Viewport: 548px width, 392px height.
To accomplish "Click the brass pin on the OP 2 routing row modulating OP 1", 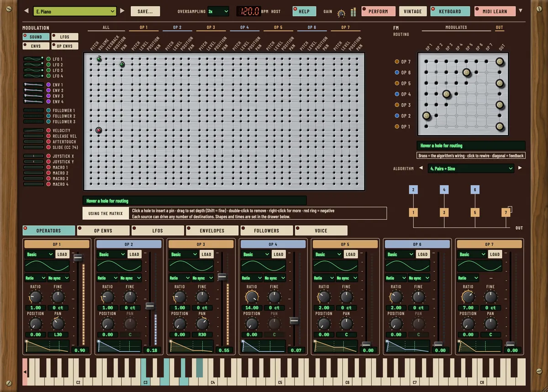I will click(x=427, y=116).
